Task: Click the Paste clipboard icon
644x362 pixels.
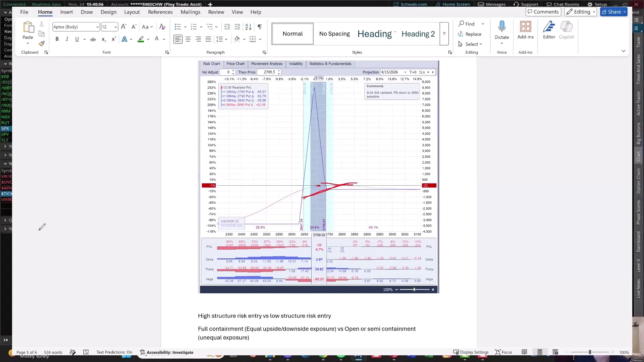Action: click(x=28, y=27)
